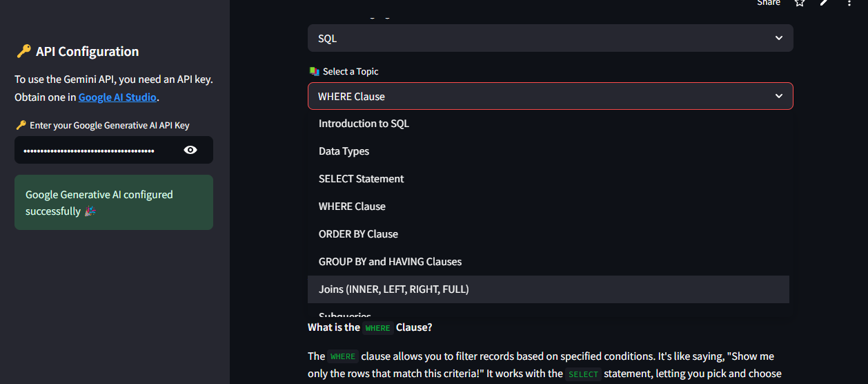Viewport: 868px width, 384px height.
Task: Click the Share button
Action: click(768, 3)
